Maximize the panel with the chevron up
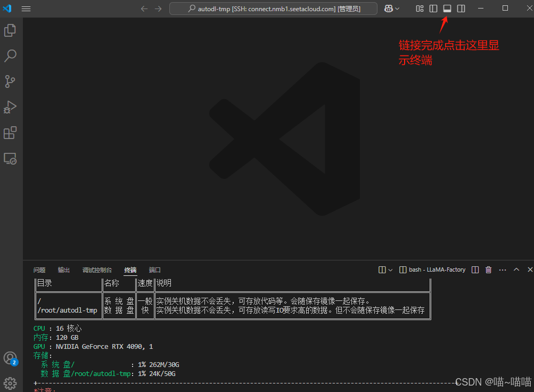 click(x=516, y=269)
